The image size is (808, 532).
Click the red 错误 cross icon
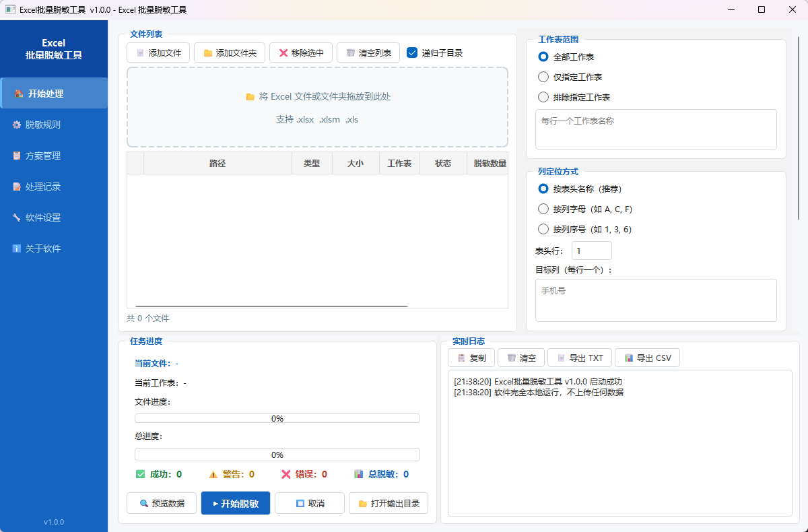click(286, 474)
